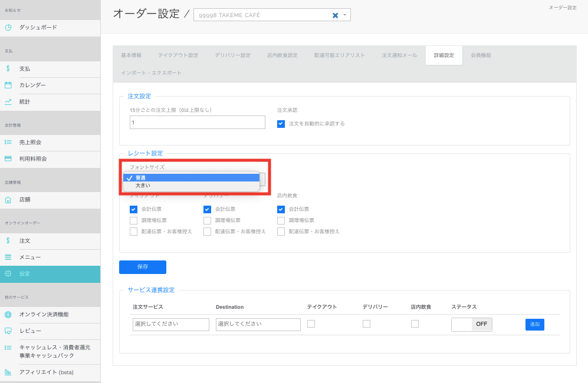Toggle 注文を自動的に承認する checkbox
Image resolution: width=588 pixels, height=383 pixels.
[x=281, y=124]
